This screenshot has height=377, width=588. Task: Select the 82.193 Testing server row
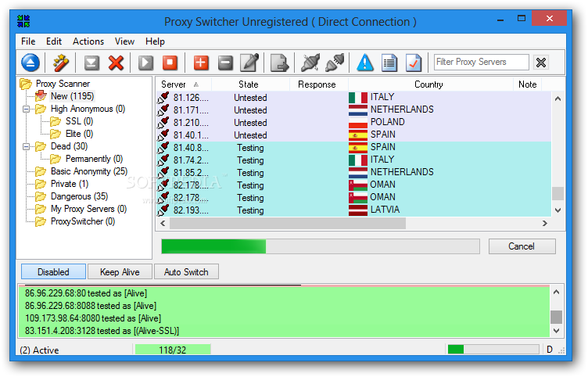point(353,210)
